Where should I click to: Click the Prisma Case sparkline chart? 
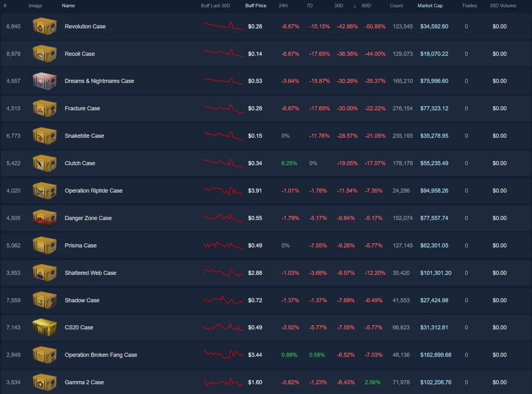[x=223, y=245]
